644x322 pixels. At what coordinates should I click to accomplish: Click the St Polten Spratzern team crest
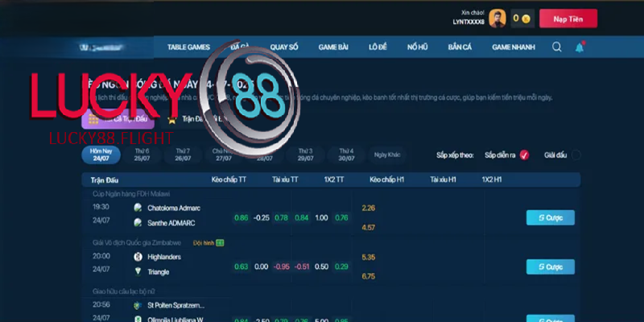click(x=138, y=305)
